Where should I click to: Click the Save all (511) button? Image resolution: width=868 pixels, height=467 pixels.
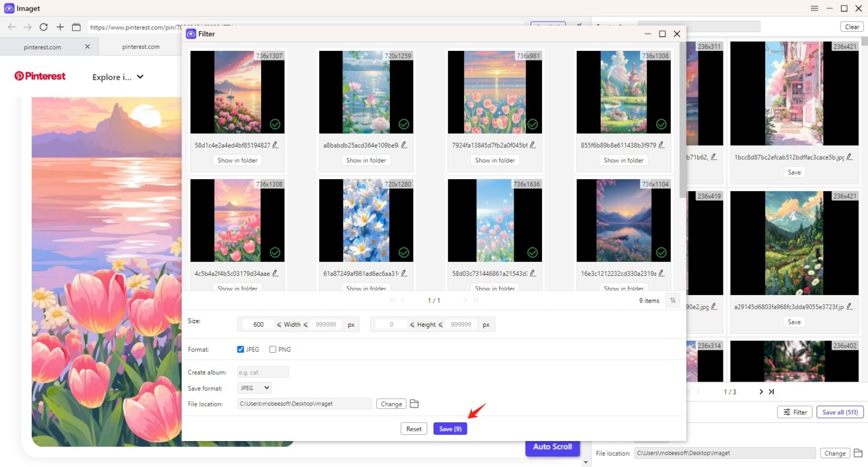coord(840,412)
